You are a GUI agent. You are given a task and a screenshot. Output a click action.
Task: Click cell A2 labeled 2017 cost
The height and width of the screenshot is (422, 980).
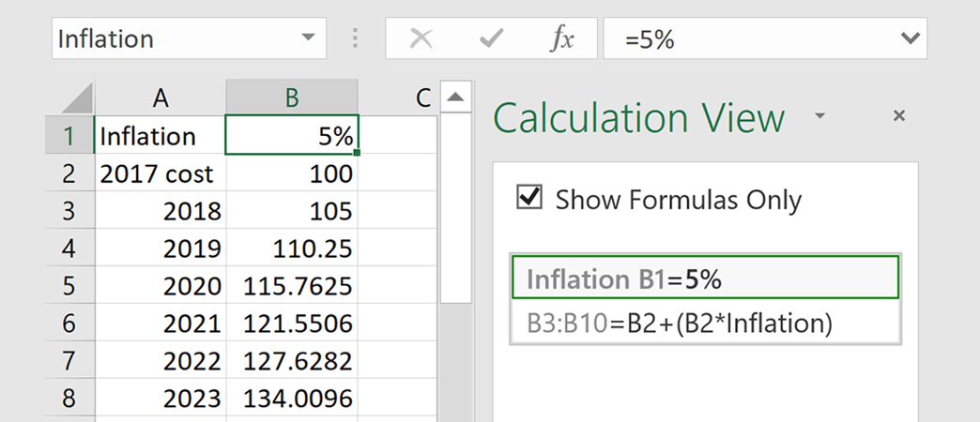click(161, 173)
